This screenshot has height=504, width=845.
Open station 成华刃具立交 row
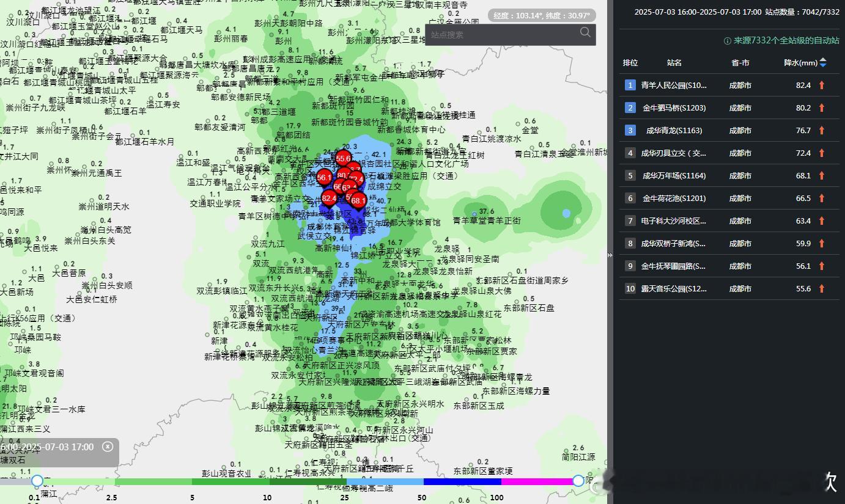tap(729, 153)
